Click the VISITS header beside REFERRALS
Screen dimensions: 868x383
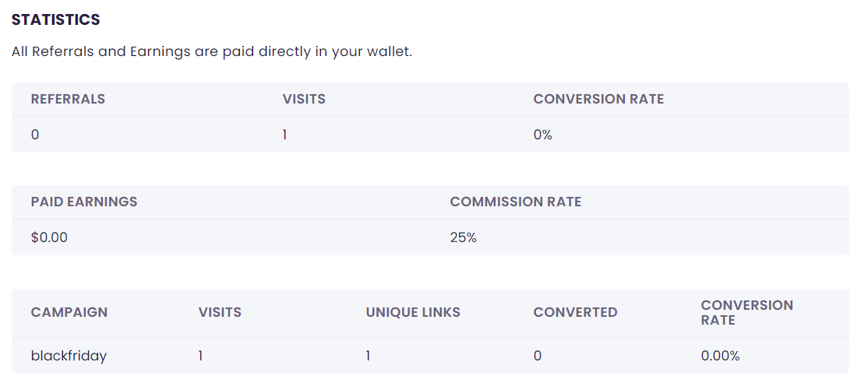[x=304, y=99]
